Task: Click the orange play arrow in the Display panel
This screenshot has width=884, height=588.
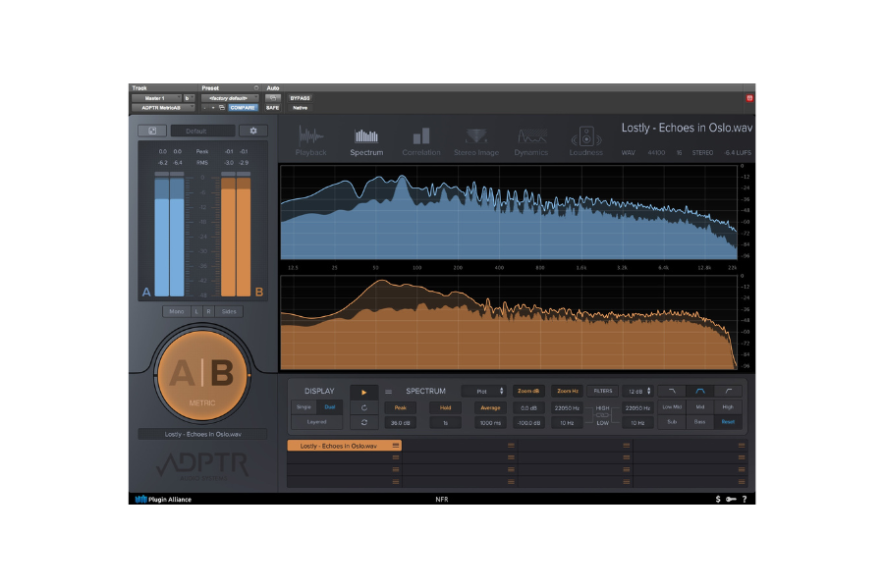Action: (x=364, y=392)
